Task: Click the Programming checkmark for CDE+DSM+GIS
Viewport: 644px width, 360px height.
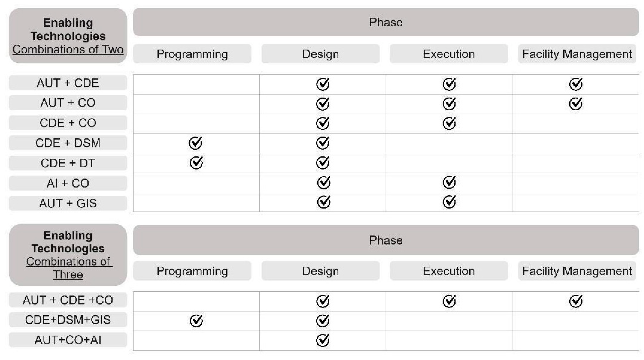Action: (196, 321)
